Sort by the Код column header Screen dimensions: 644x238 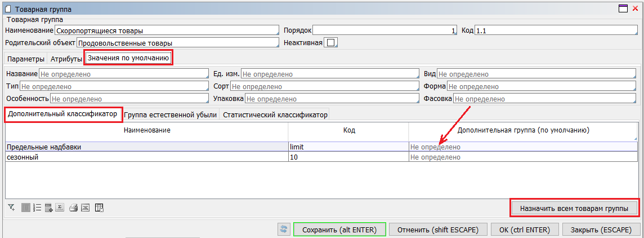348,130
